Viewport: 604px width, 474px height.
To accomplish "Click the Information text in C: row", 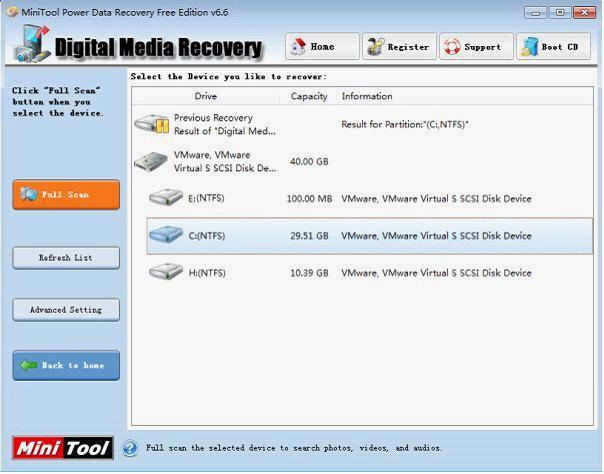I will [436, 236].
